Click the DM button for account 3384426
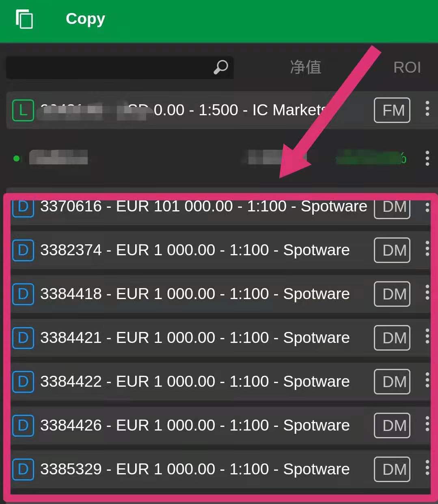438x504 pixels. (392, 426)
